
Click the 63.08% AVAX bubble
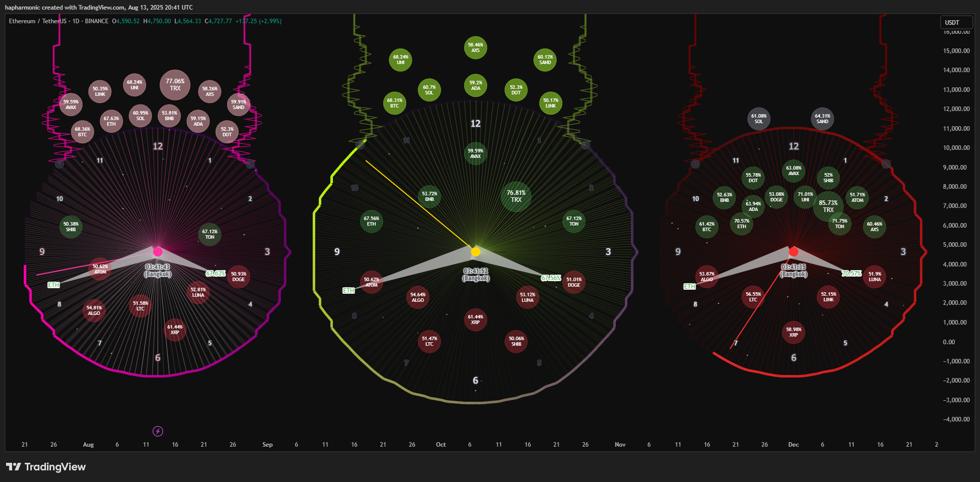(794, 171)
